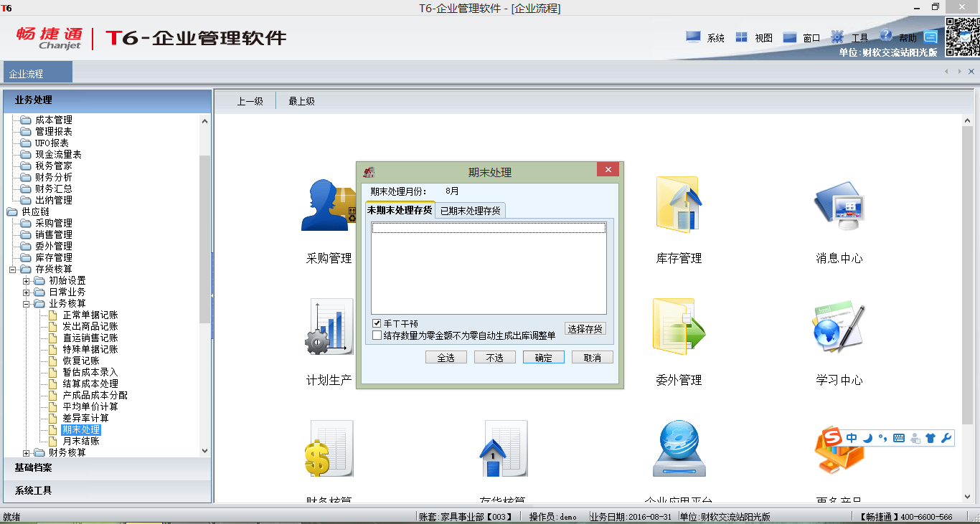The height and width of the screenshot is (524, 980).
Task: Click the Sogou S logo on the IME bar
Action: click(832, 437)
